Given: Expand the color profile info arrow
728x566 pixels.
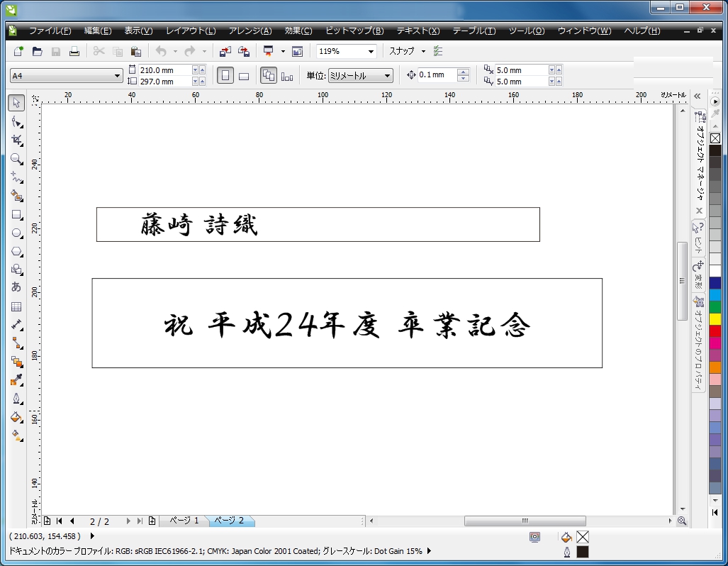Looking at the screenshot, I should pos(429,550).
